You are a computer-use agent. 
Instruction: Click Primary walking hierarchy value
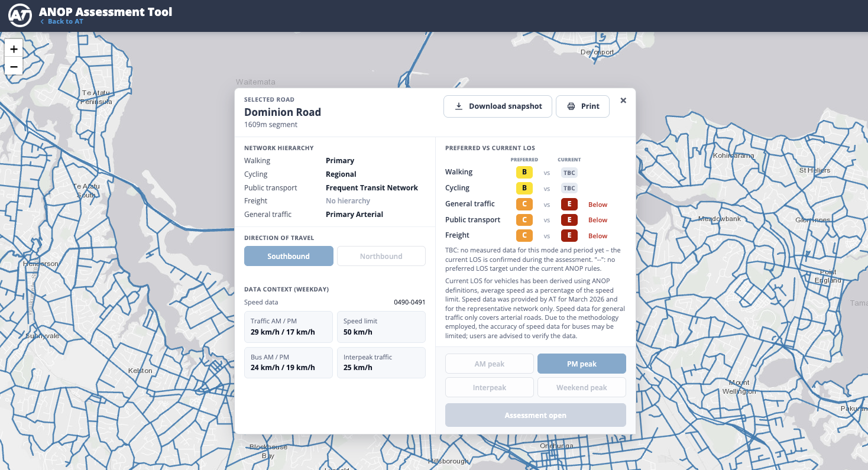click(x=340, y=161)
